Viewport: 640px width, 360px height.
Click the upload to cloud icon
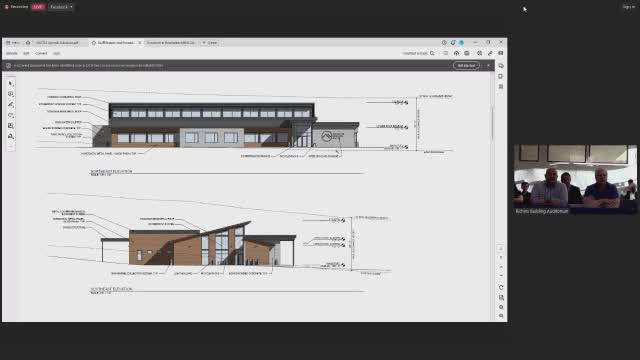[x=456, y=53]
